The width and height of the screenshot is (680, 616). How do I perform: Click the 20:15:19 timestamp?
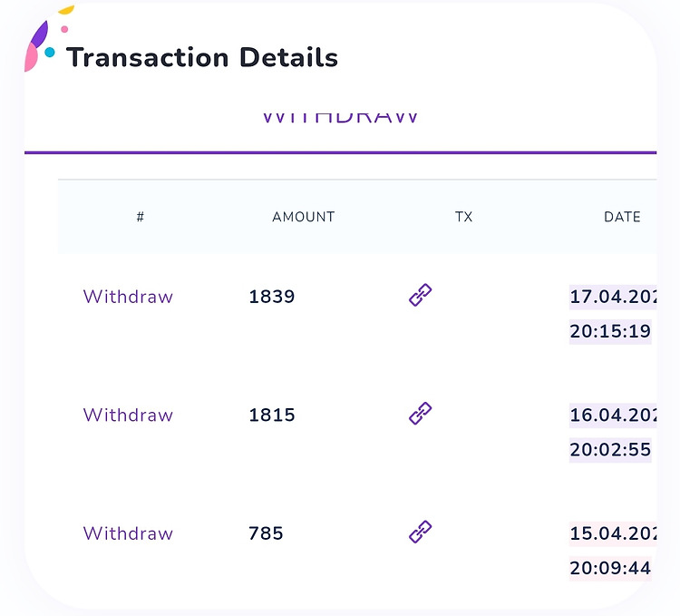tap(610, 332)
